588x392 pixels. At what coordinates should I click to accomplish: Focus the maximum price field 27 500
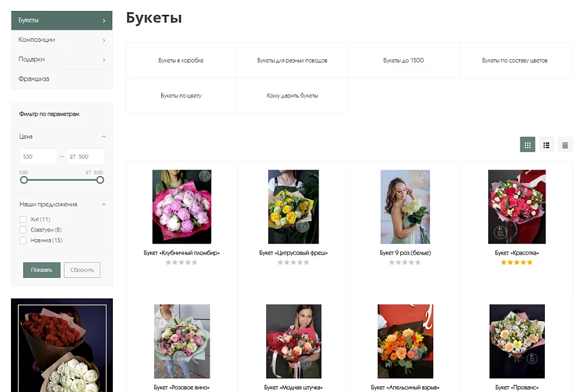pos(85,157)
